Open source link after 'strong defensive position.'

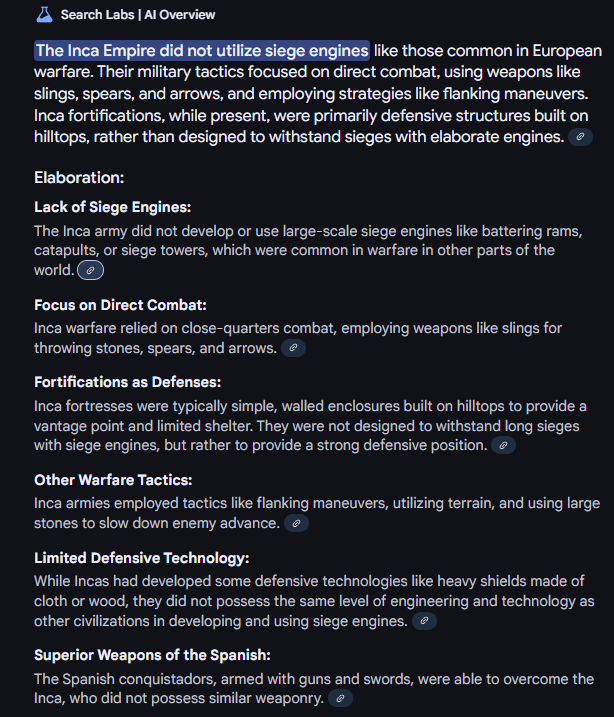pos(503,445)
